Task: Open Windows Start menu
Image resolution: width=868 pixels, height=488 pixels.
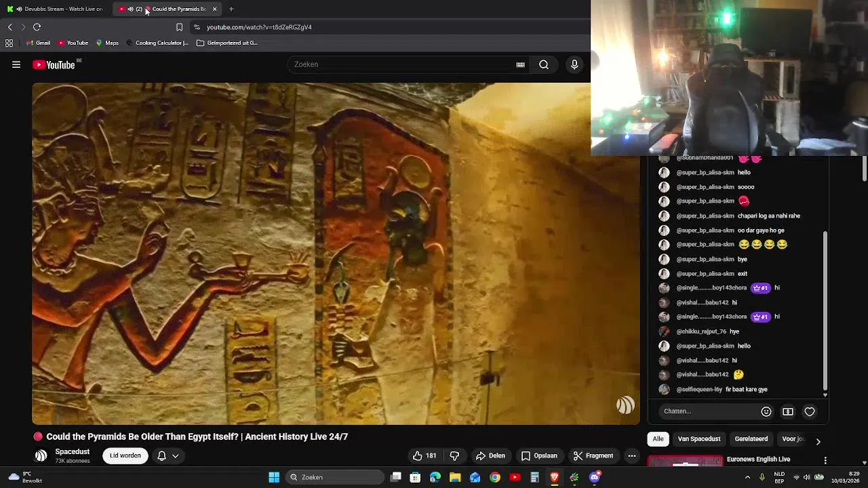Action: [x=274, y=477]
